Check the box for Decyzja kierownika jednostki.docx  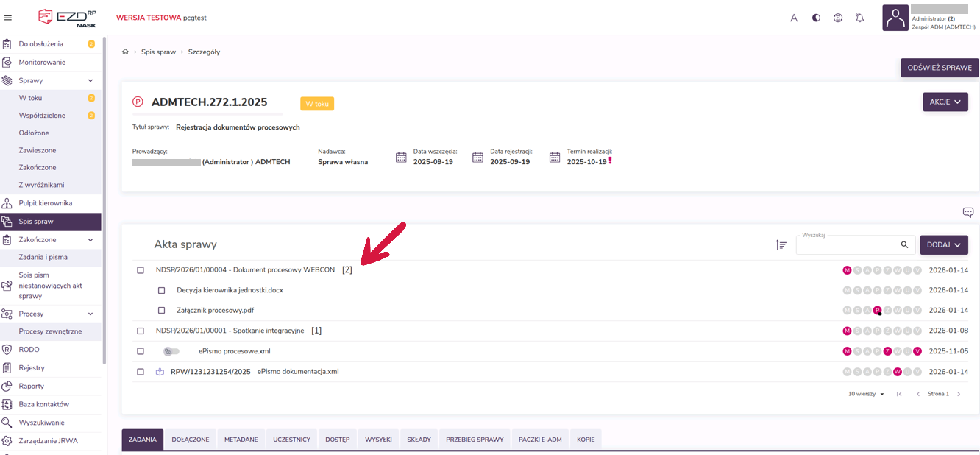(x=162, y=291)
